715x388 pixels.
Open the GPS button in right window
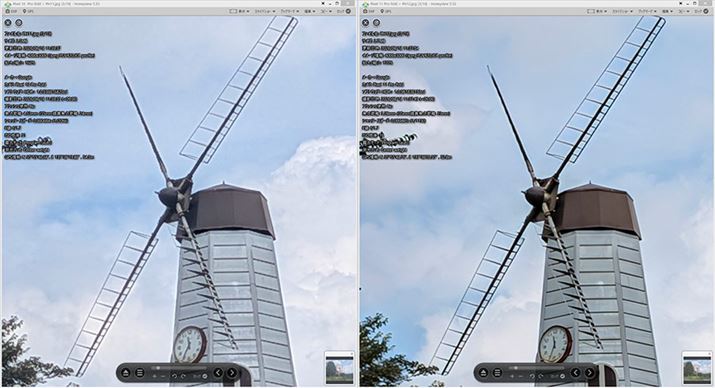[x=386, y=11]
